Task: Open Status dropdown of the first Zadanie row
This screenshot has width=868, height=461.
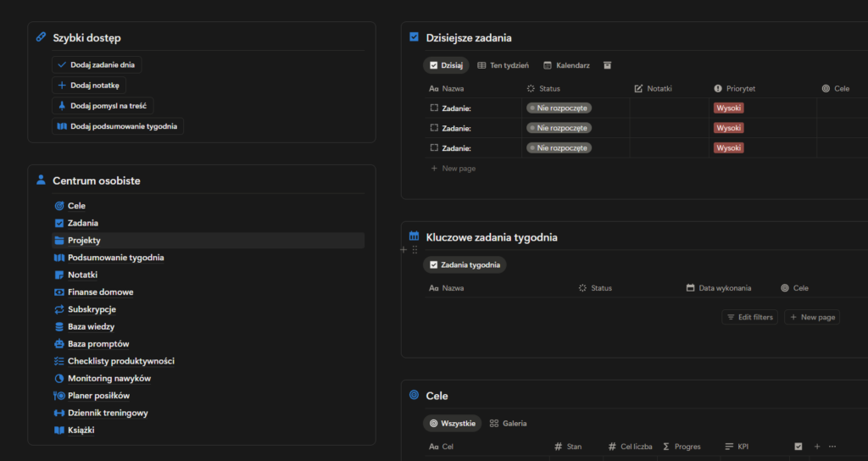Action: (559, 108)
